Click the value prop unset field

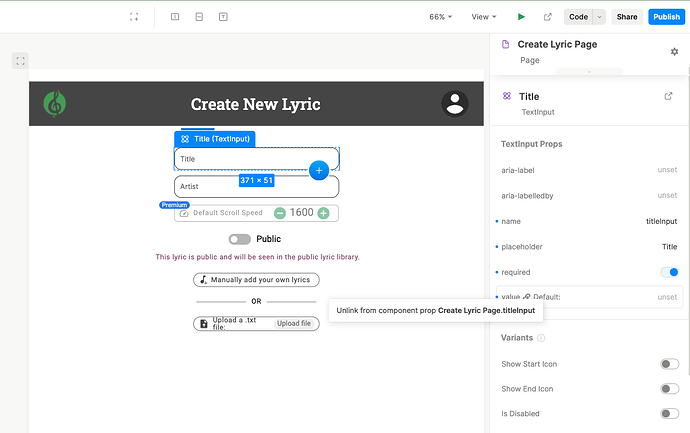click(667, 297)
